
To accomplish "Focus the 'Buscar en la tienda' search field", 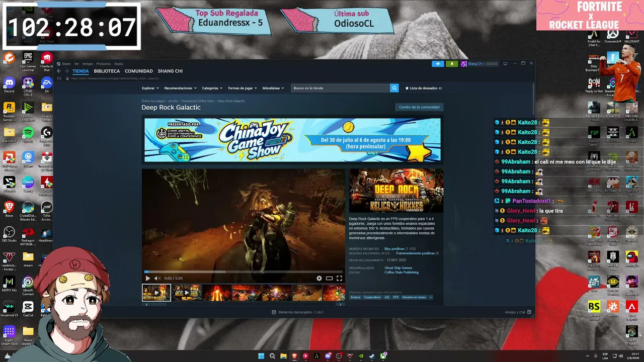I will 341,88.
